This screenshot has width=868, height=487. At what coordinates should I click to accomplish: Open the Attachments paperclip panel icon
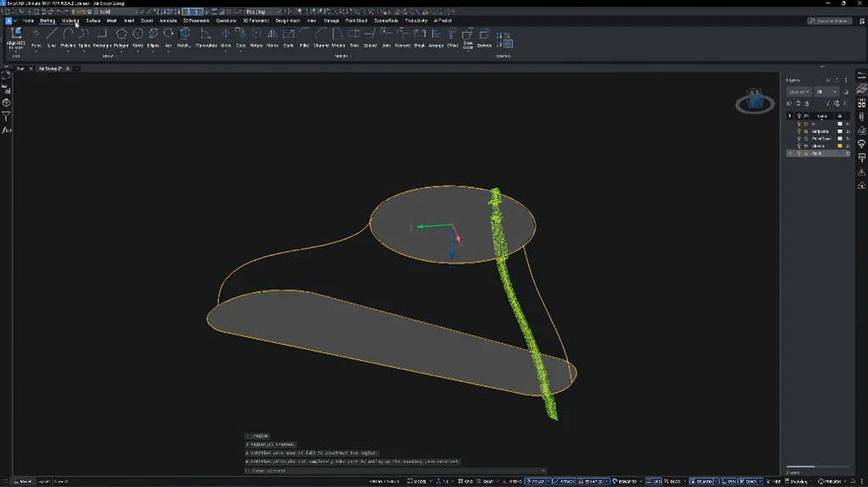(861, 117)
